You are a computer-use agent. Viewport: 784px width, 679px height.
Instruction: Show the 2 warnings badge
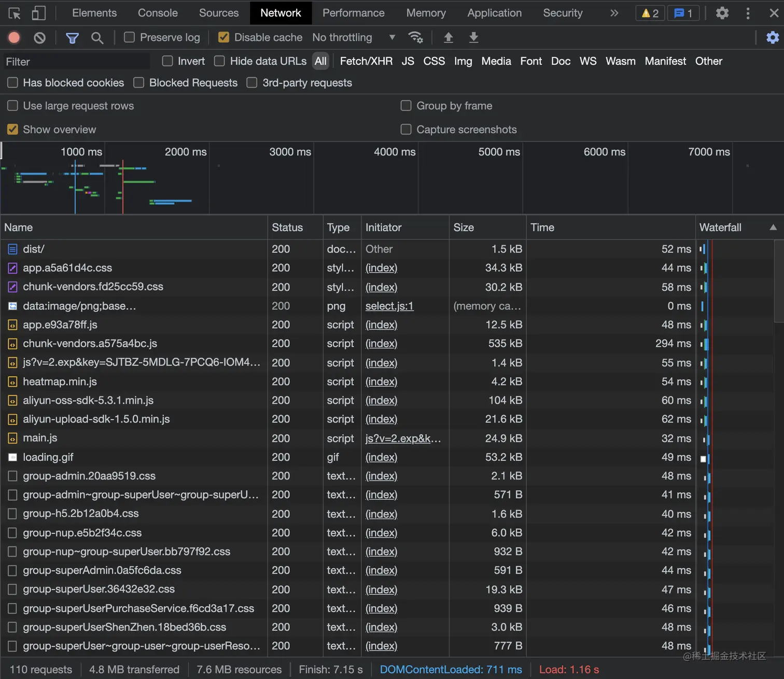click(650, 13)
